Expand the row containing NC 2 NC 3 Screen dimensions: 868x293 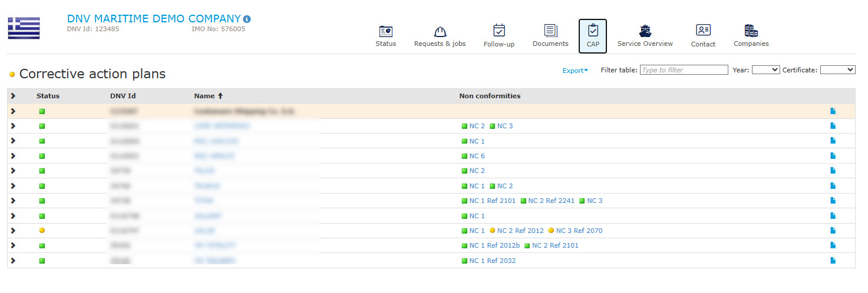[x=13, y=126]
